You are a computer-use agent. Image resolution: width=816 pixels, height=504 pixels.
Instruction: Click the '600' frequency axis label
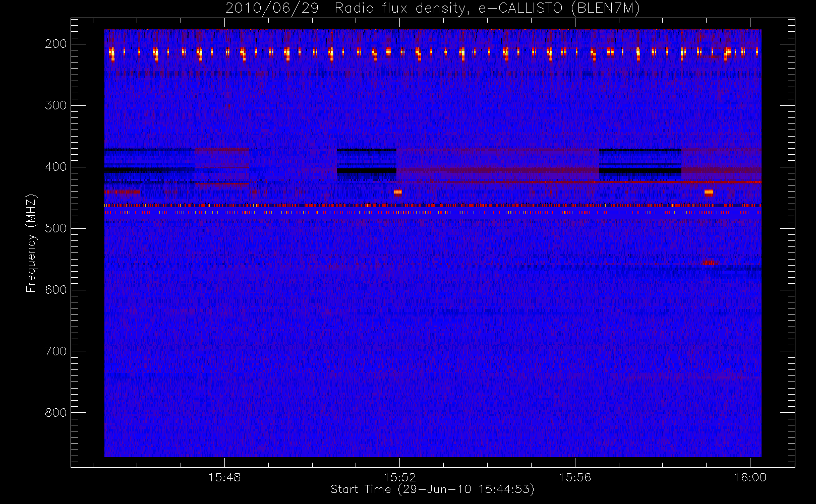coord(56,290)
